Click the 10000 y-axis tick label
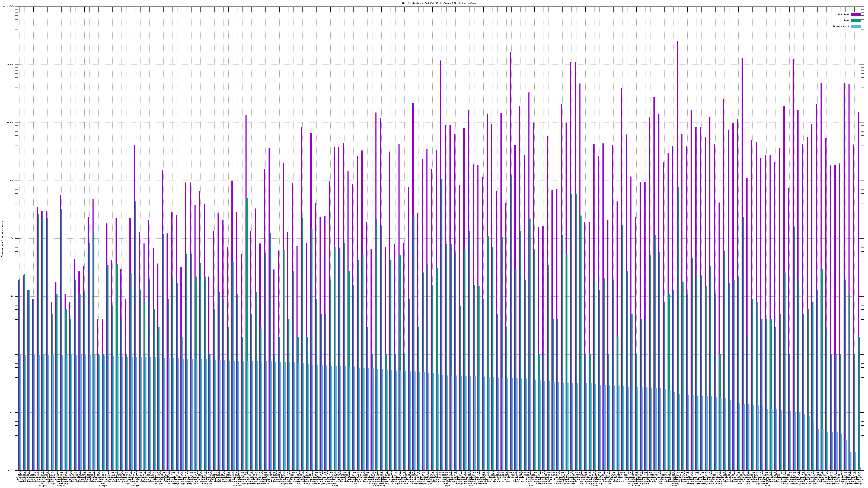This screenshot has width=868, height=488. click(x=10, y=123)
